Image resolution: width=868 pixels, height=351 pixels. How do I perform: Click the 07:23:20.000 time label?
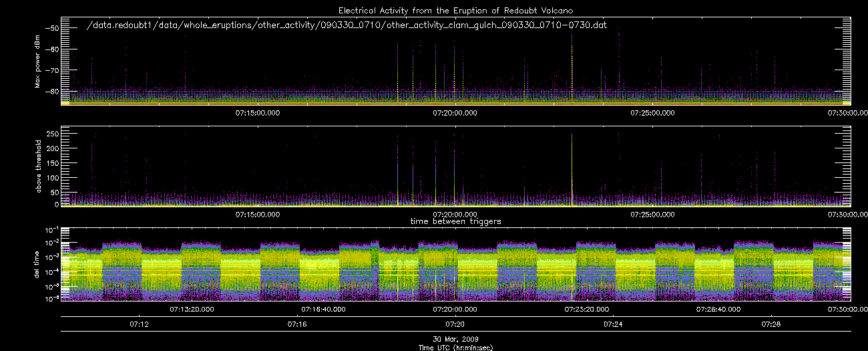[586, 310]
